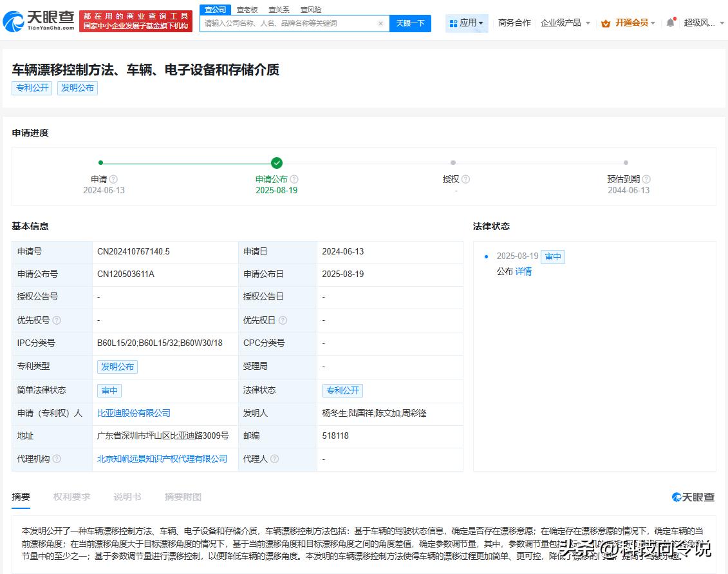Click the notification bell icon

click(671, 23)
